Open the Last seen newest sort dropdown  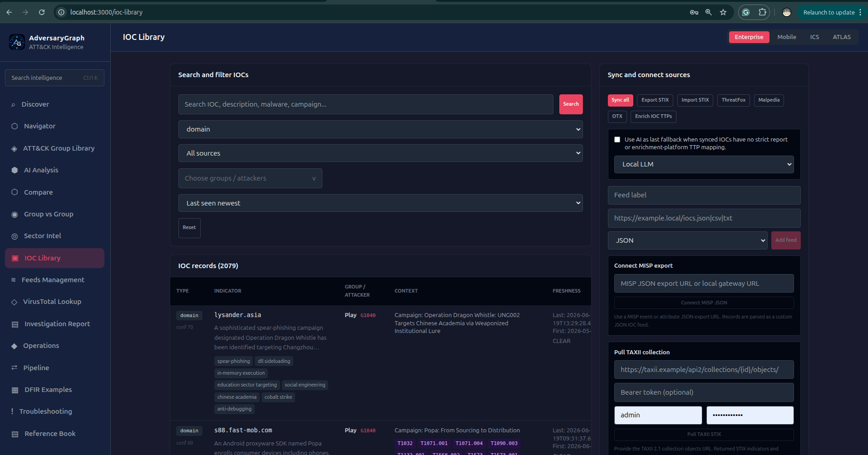pyautogui.click(x=380, y=203)
